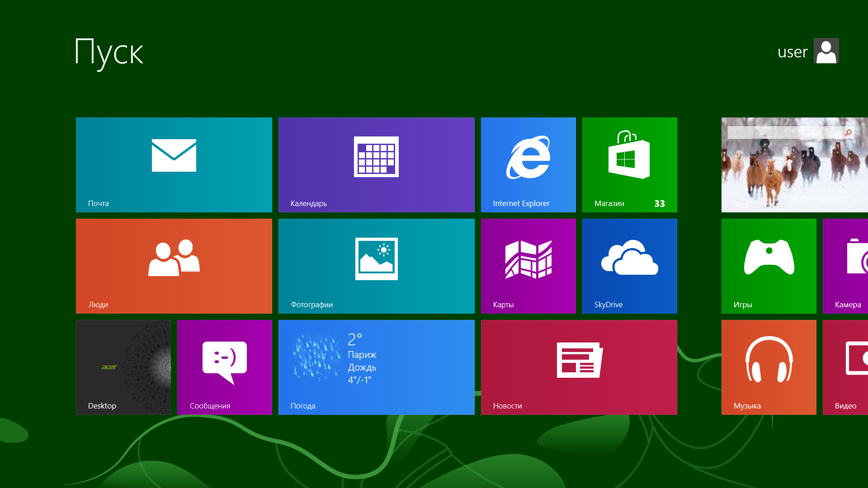Screen dimensions: 868x488
Task: Open the Карты maps tile
Action: (x=528, y=266)
